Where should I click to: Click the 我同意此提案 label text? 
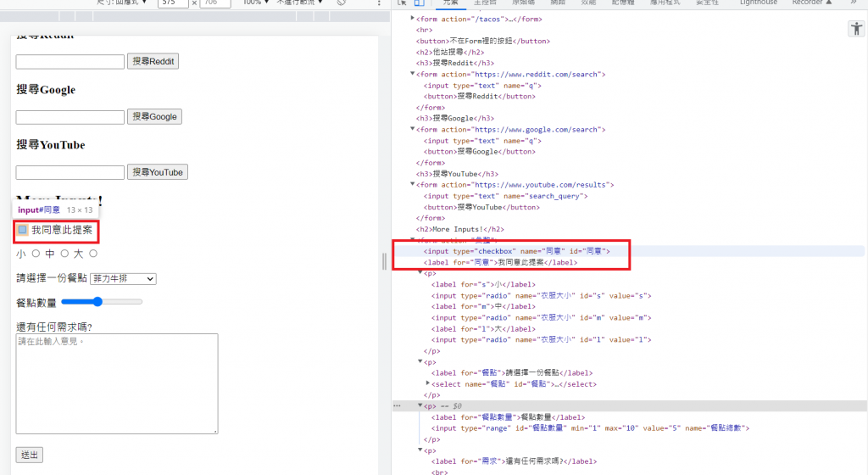pos(62,230)
